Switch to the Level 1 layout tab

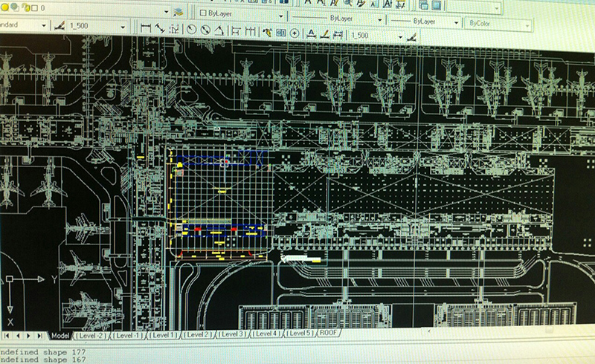(x=163, y=335)
